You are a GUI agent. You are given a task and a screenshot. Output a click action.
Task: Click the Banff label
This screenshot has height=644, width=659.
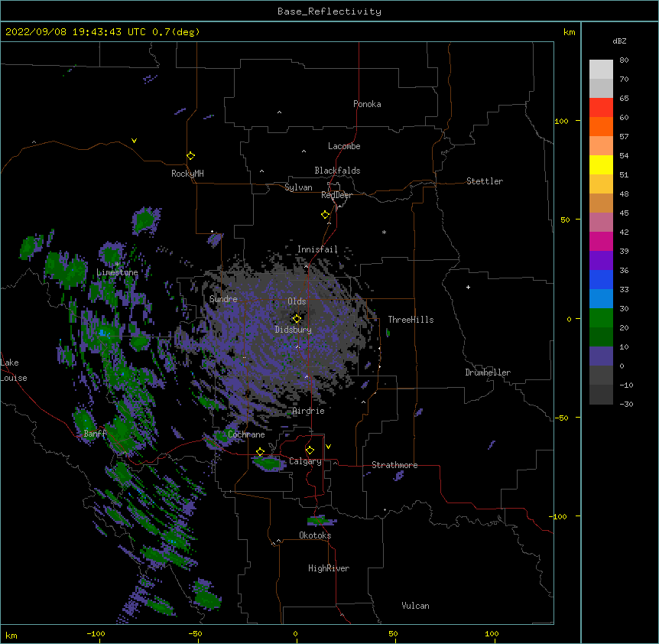pos(95,434)
